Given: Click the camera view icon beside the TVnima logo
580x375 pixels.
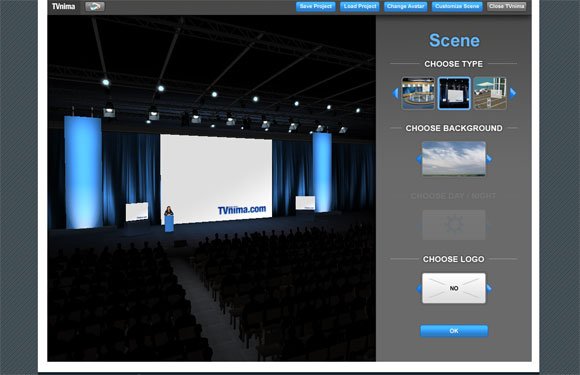Looking at the screenshot, I should (95, 6).
